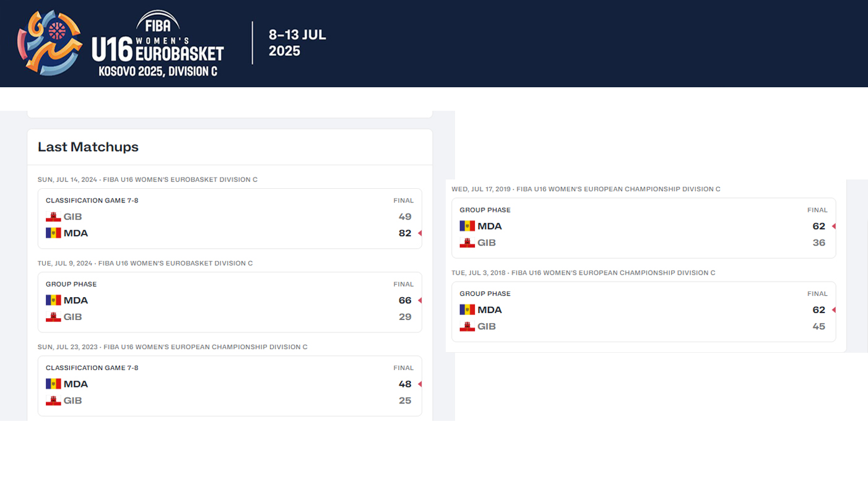Click the 8–13 JUL 2025 event dates
Image resolution: width=868 pixels, height=479 pixels.
[x=297, y=43]
